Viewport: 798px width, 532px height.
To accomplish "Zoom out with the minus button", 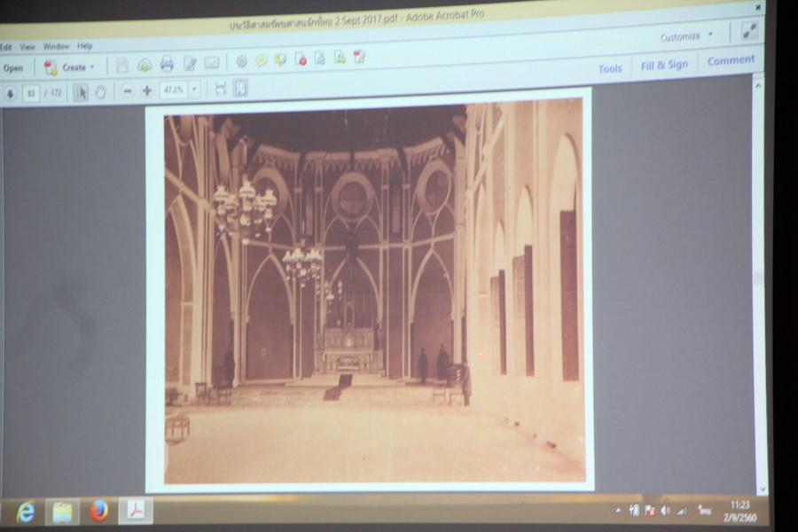I will [x=128, y=91].
